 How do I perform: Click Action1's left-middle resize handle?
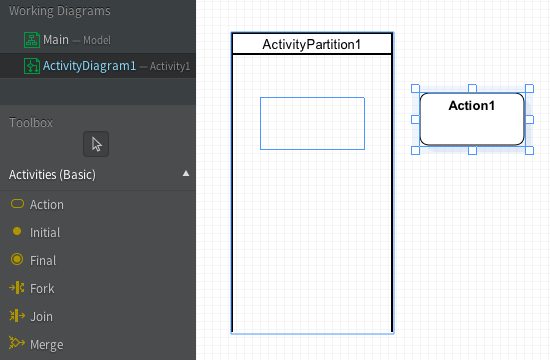415,120
